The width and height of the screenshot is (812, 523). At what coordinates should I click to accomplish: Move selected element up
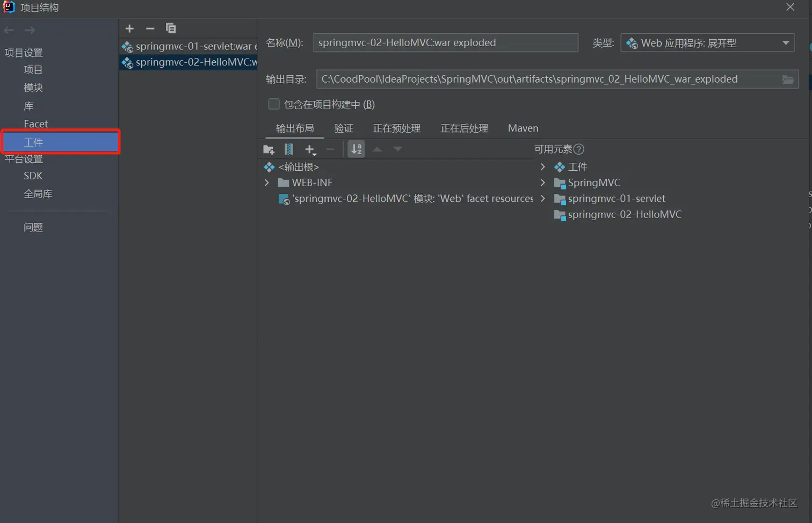coord(378,149)
